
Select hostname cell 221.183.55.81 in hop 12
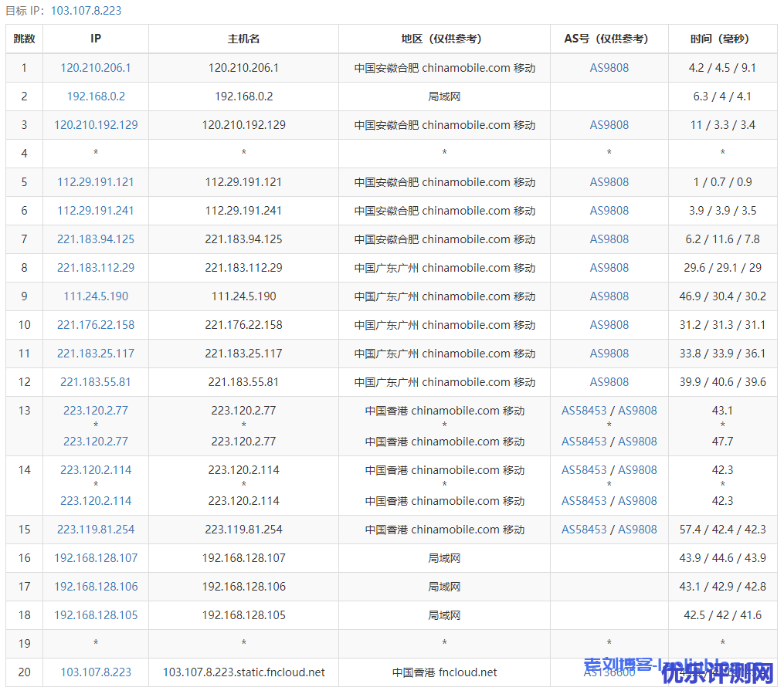tap(243, 381)
